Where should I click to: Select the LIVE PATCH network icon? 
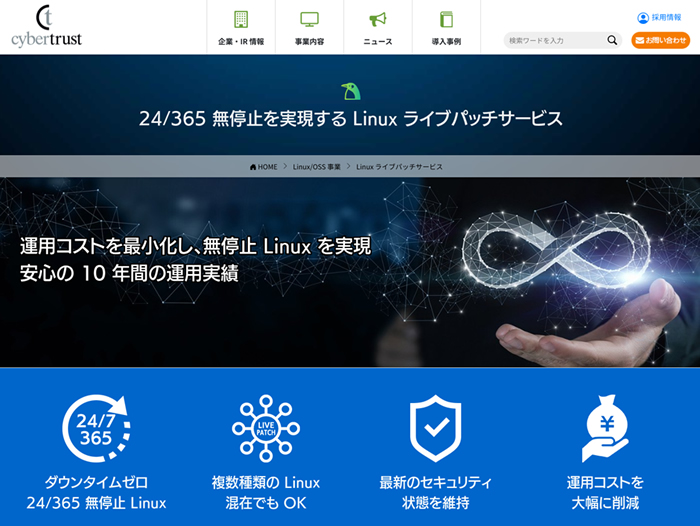point(266,428)
